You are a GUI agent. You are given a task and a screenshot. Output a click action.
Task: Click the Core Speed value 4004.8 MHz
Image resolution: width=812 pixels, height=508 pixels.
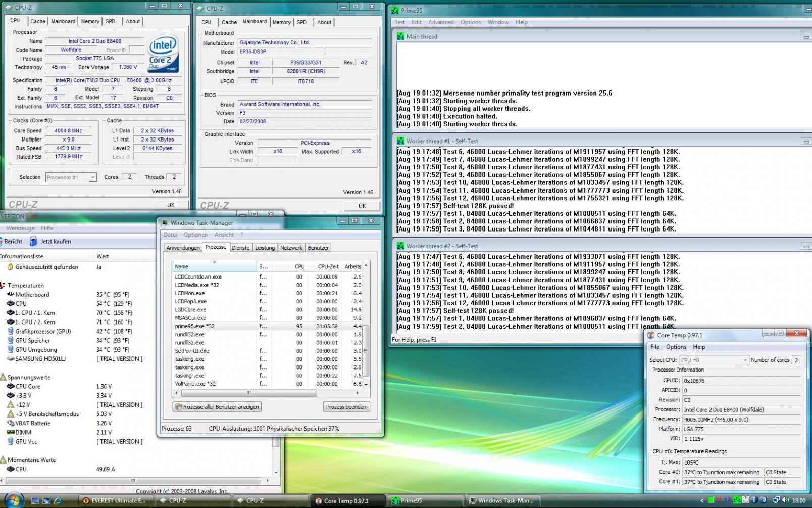pos(68,131)
